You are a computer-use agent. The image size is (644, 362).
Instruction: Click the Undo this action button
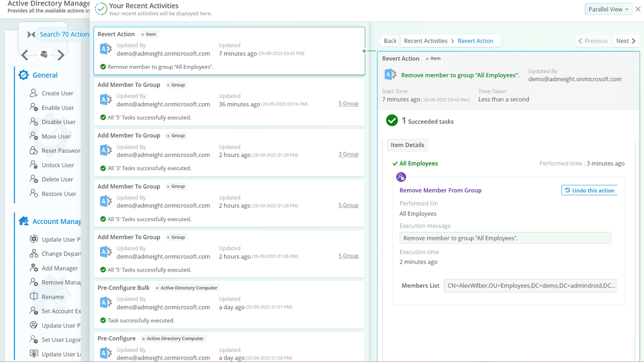[x=589, y=191]
